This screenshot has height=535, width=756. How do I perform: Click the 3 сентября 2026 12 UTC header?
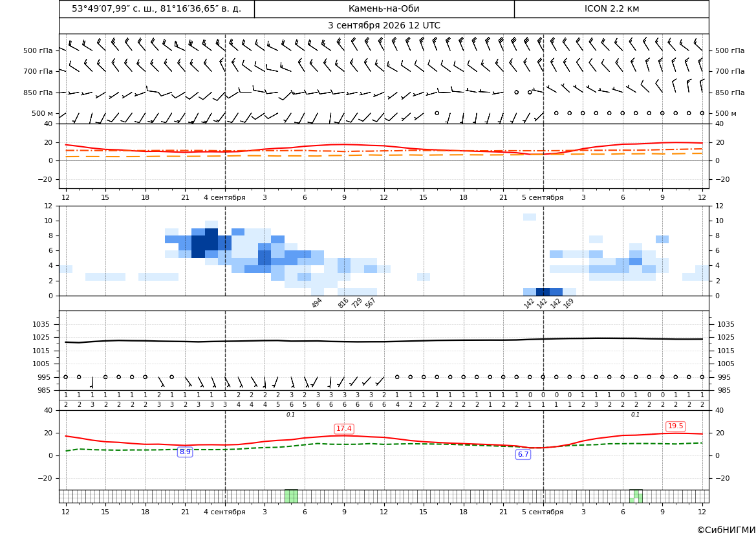pos(384,26)
